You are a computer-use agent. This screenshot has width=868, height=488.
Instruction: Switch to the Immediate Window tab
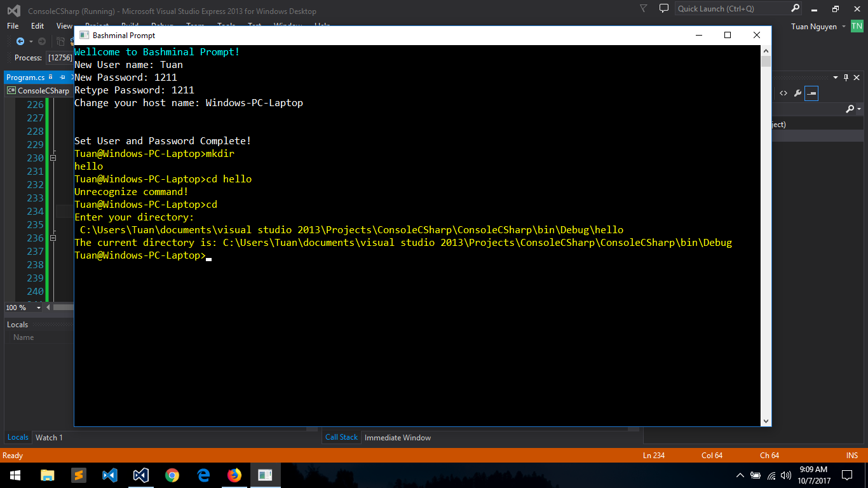tap(398, 437)
